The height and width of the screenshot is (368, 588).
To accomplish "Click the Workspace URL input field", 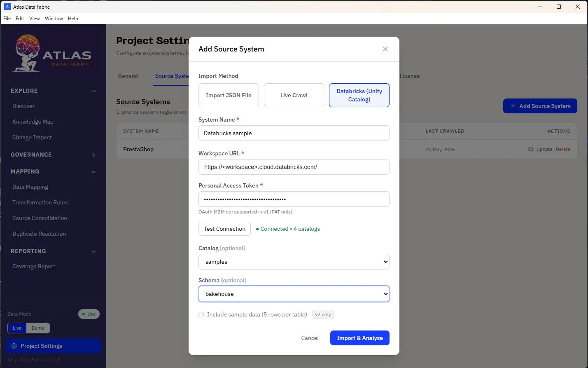I will click(294, 167).
